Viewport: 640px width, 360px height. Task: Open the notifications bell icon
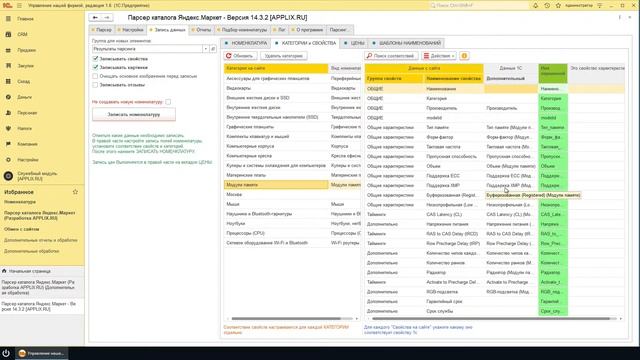pos(536,5)
